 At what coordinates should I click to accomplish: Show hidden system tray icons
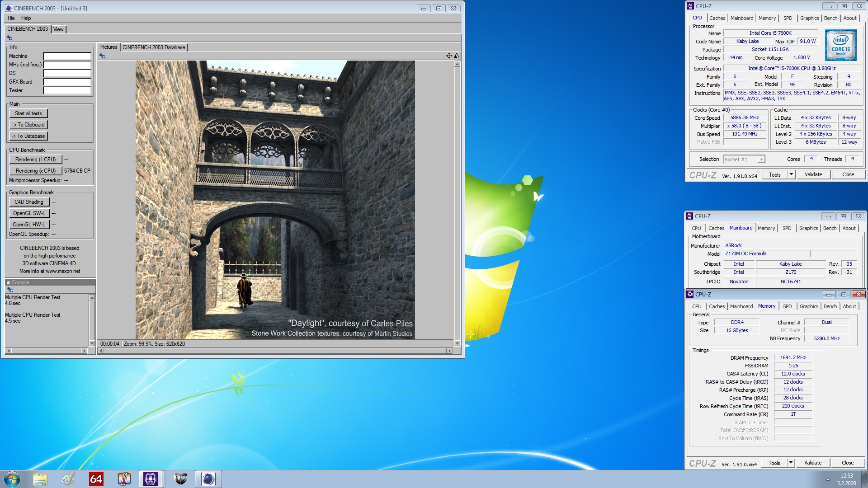(x=828, y=479)
